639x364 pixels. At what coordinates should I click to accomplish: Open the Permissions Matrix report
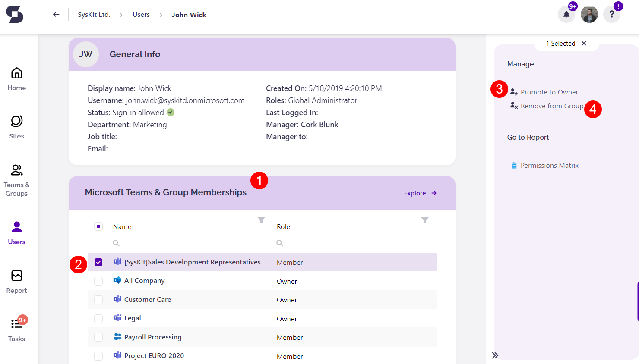(x=549, y=165)
